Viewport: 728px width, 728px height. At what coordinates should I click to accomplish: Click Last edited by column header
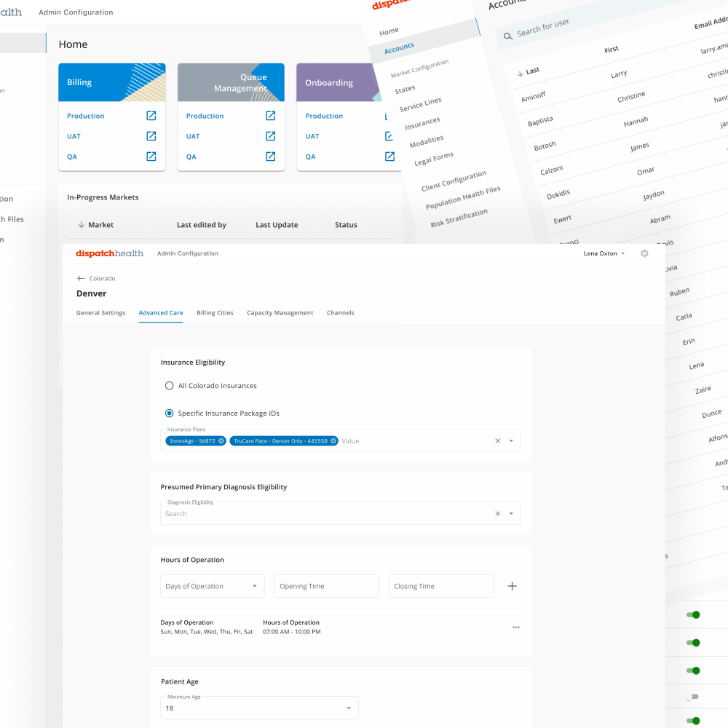pyautogui.click(x=202, y=225)
